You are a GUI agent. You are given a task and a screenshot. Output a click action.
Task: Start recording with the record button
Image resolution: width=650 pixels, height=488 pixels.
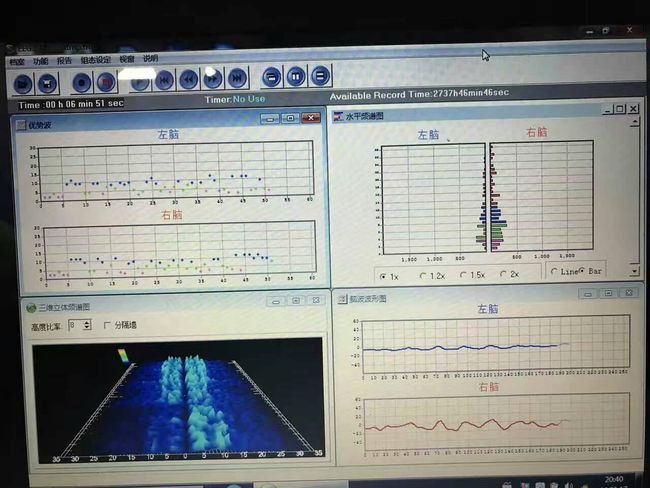[x=82, y=83]
